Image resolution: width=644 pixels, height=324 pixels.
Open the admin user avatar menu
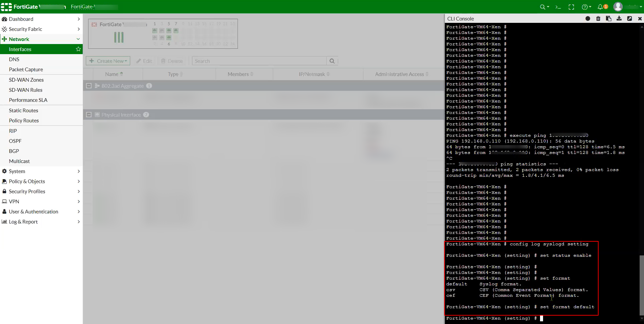(x=618, y=7)
